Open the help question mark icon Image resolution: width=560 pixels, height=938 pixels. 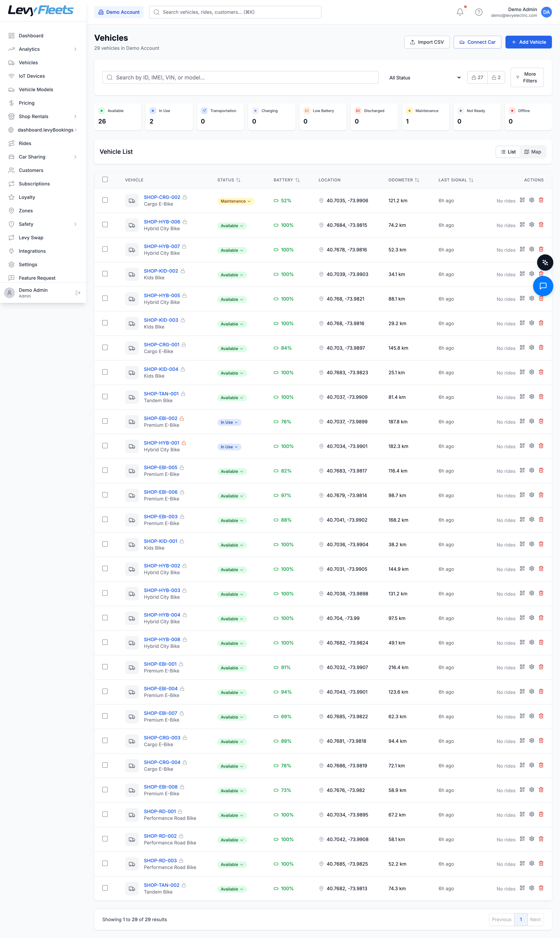pyautogui.click(x=479, y=12)
